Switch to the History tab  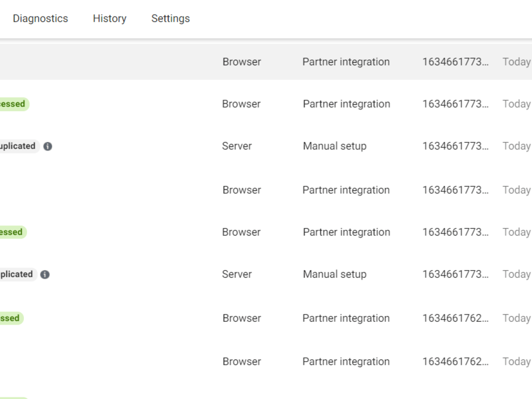coord(110,18)
